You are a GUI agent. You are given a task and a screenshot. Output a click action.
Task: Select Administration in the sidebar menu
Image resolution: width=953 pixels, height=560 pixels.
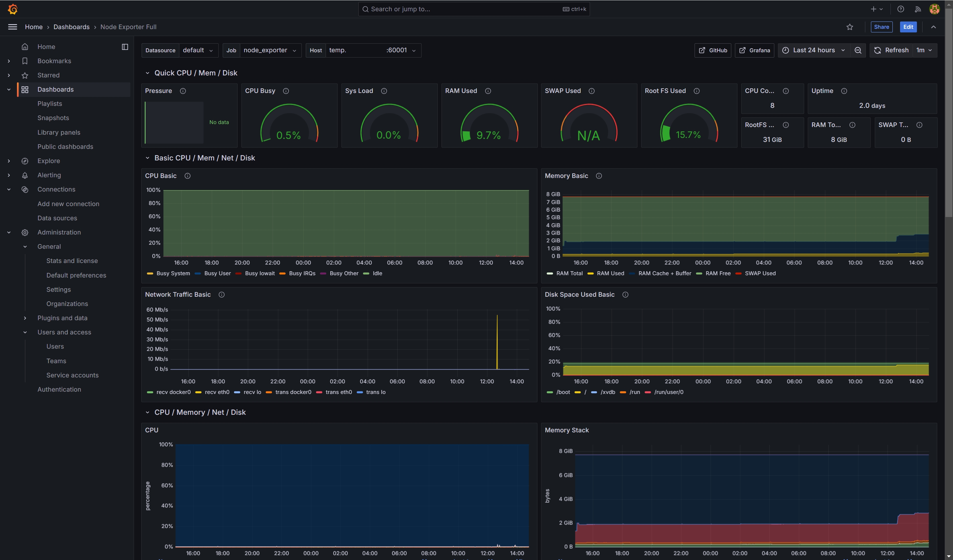[59, 233]
